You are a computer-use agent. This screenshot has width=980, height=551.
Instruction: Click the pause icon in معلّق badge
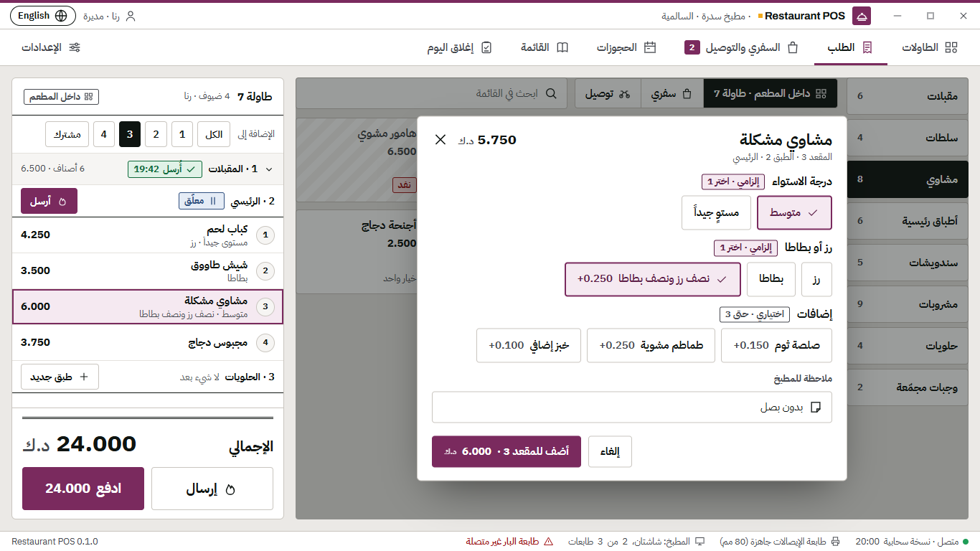[x=212, y=201]
